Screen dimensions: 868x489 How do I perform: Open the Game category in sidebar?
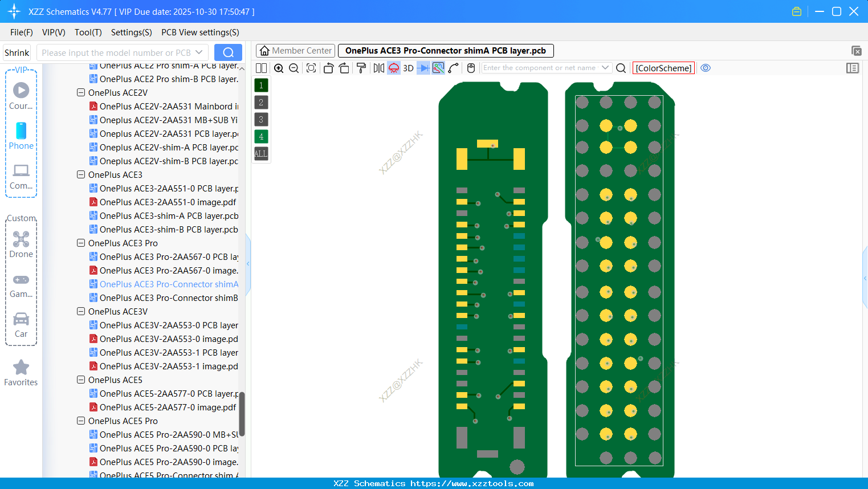(21, 285)
